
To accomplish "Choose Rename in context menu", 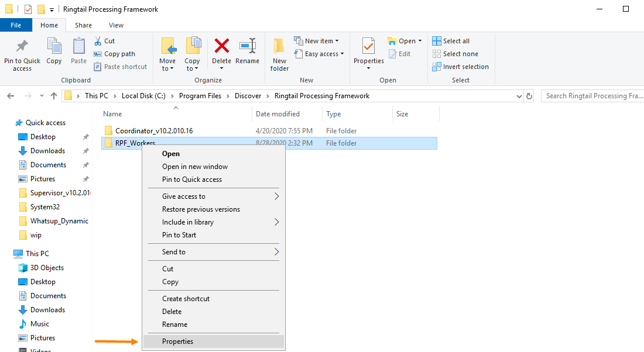I will (174, 325).
